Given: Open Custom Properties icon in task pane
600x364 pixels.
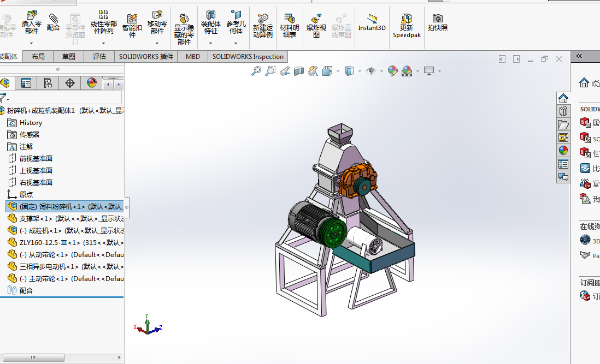Looking at the screenshot, I should (x=563, y=164).
